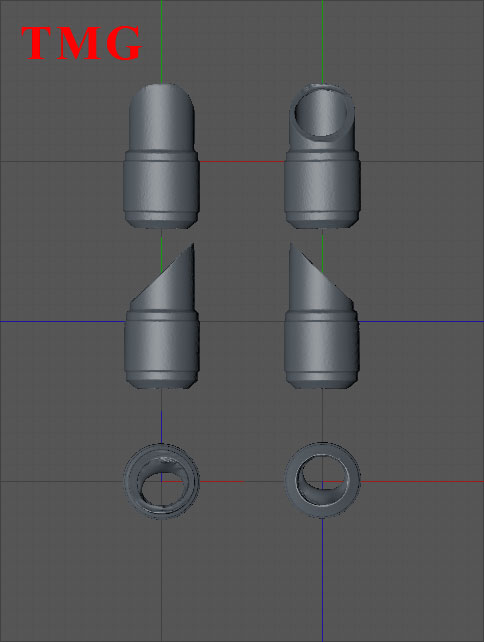Click the blue axis line right of the middle-right model

coord(422,321)
